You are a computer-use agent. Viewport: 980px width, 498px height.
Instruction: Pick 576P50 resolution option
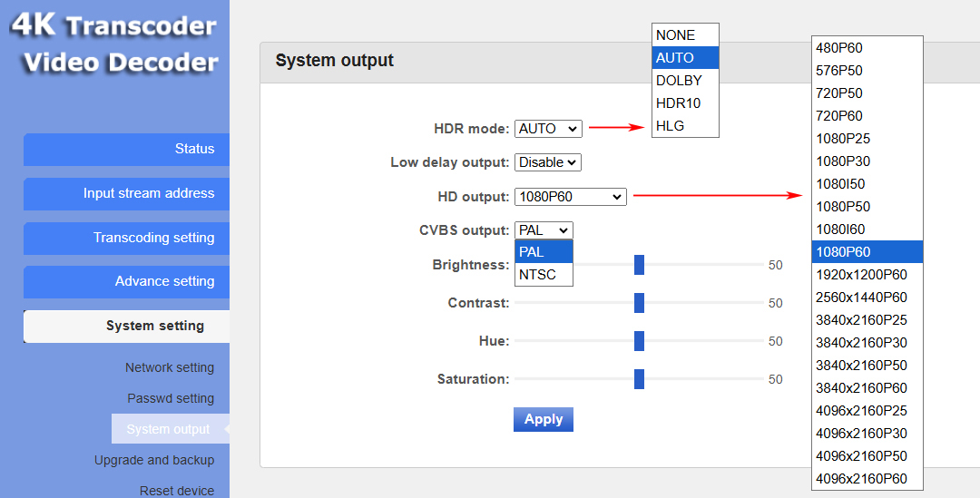tap(867, 71)
